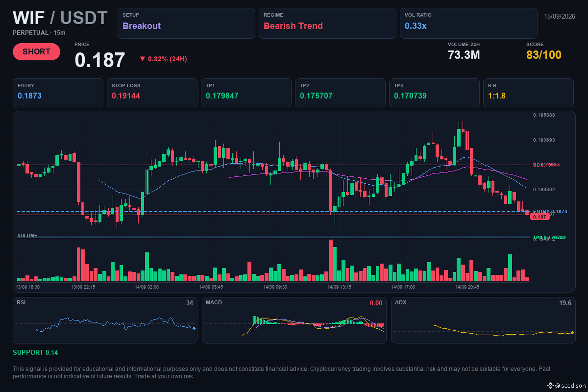Click the blue diamond marker on the RSI line
This screenshot has height=392, width=588.
[194, 328]
